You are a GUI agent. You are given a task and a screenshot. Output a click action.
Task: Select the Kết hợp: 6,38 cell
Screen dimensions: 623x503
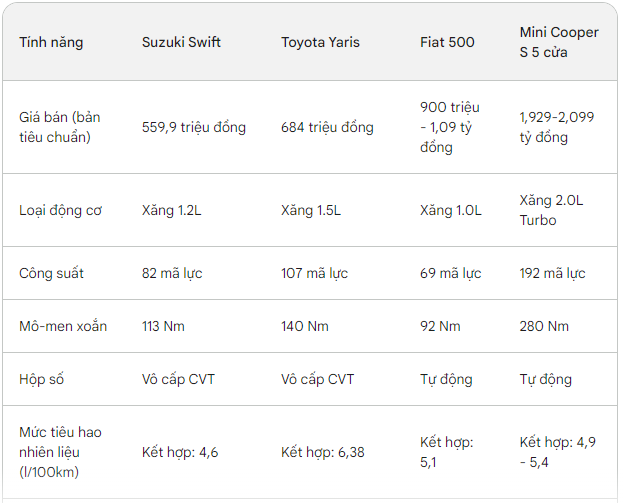323,452
